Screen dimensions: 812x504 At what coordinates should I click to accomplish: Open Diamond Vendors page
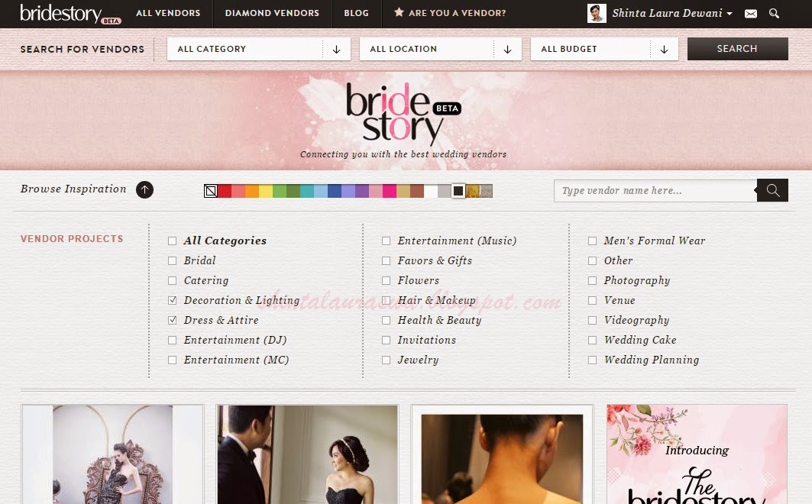tap(272, 13)
